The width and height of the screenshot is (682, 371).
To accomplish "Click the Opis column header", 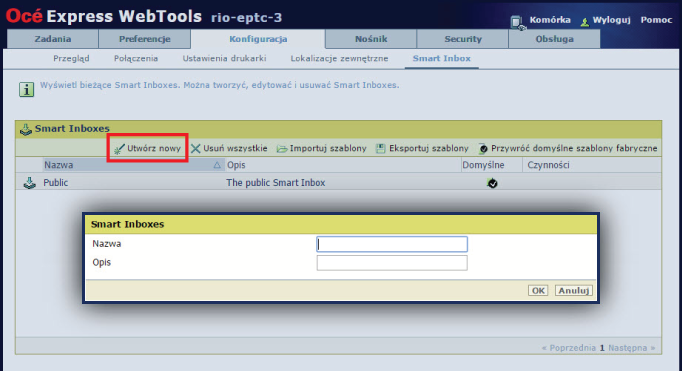I will pos(236,165).
